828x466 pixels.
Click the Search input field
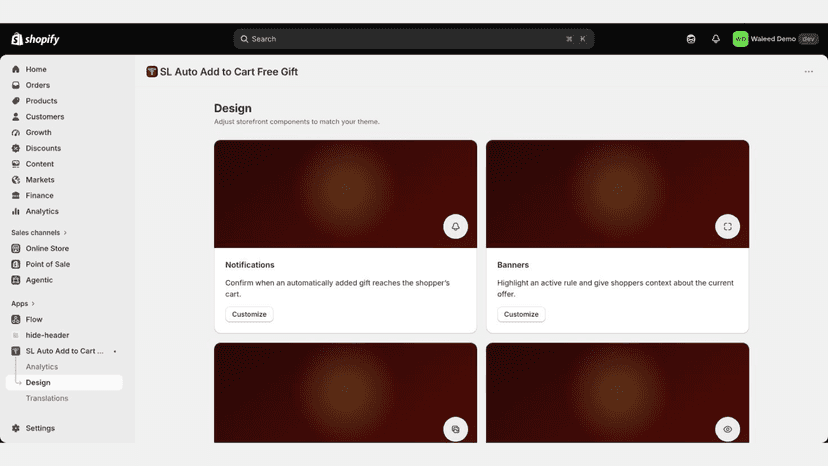click(x=414, y=39)
